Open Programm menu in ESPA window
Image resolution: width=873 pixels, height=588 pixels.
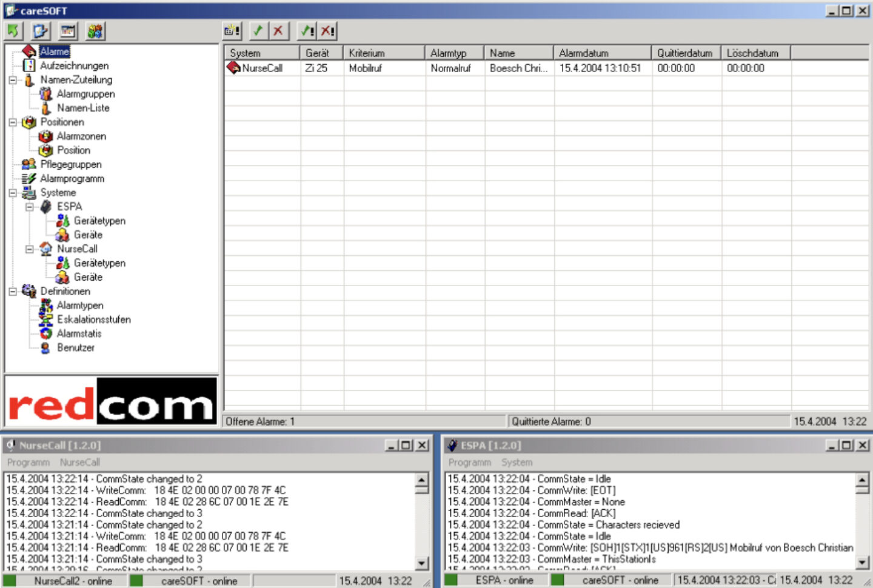[x=470, y=462]
